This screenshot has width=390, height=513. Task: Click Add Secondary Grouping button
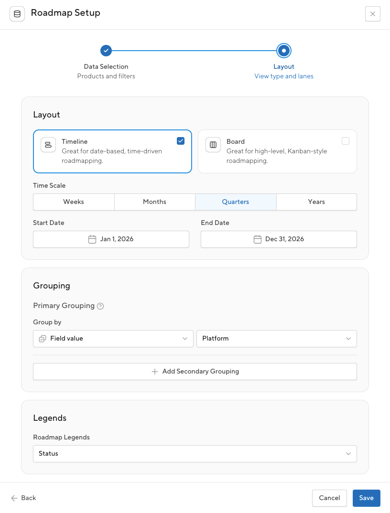tap(195, 371)
